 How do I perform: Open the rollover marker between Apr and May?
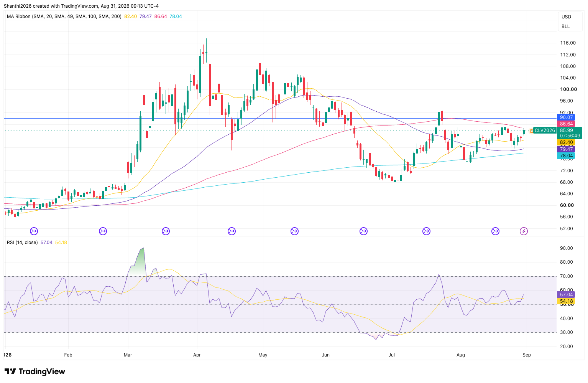[x=232, y=231]
